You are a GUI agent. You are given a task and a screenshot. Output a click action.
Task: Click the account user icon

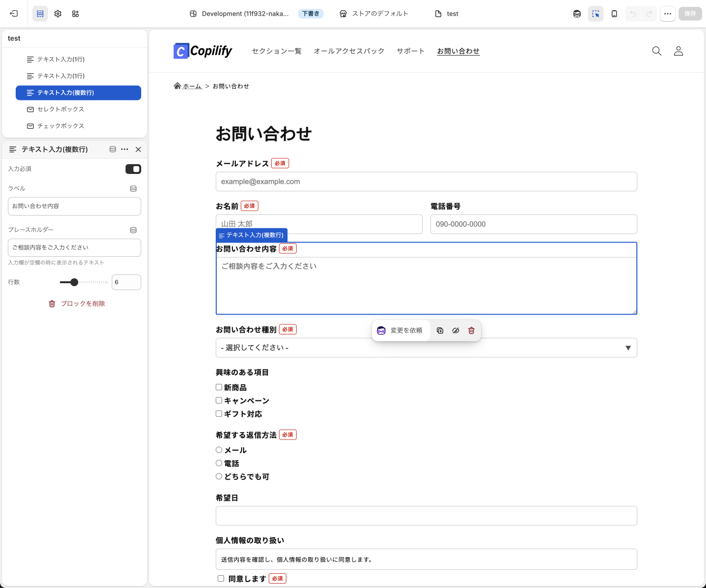[x=679, y=51]
